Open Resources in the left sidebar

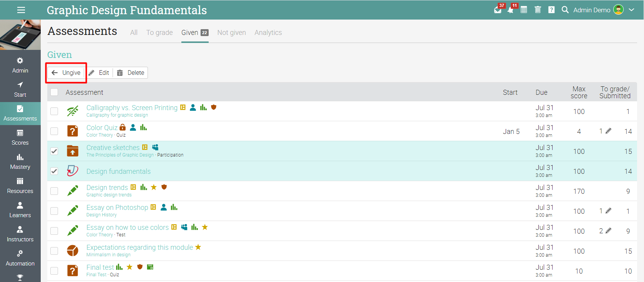20,186
